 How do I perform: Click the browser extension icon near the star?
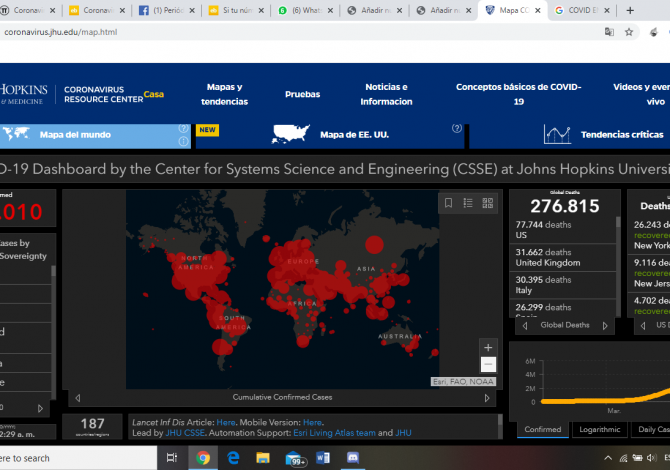pyautogui.click(x=653, y=32)
